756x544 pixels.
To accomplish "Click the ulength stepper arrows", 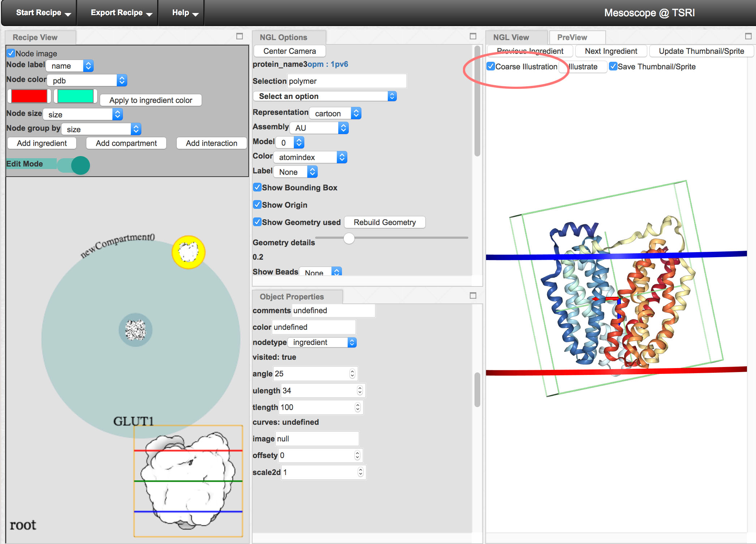I will (x=360, y=390).
